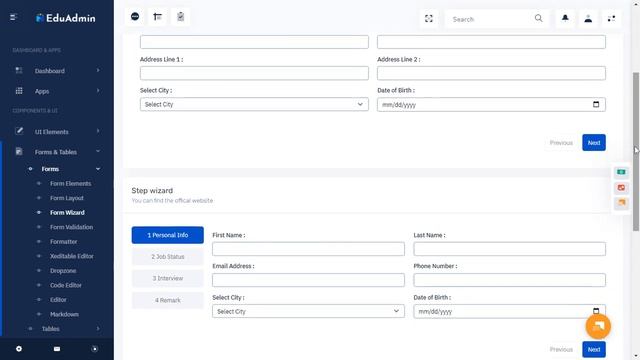
Task: Open Form Elements in the sidebar
Action: coord(71,184)
